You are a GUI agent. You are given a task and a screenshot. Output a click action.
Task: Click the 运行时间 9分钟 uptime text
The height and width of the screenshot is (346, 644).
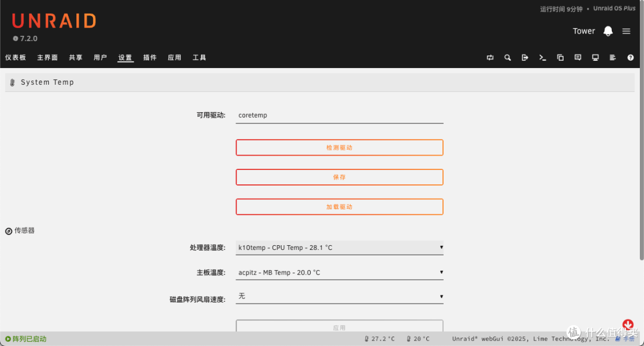(x=561, y=9)
